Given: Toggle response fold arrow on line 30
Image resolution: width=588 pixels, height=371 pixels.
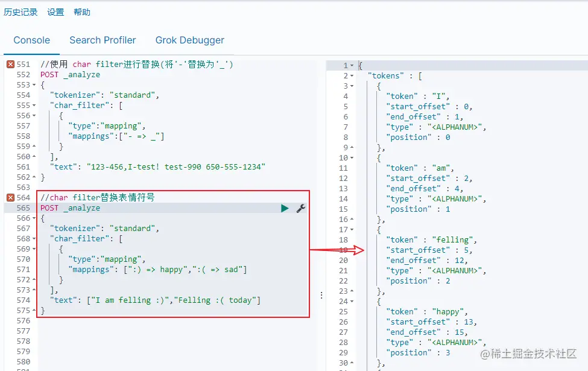Looking at the screenshot, I should 352,363.
